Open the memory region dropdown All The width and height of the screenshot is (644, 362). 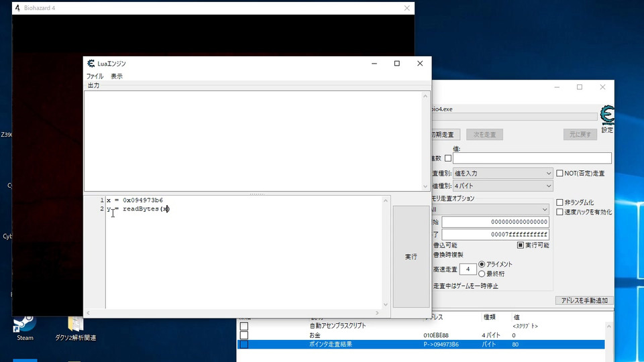tap(490, 209)
